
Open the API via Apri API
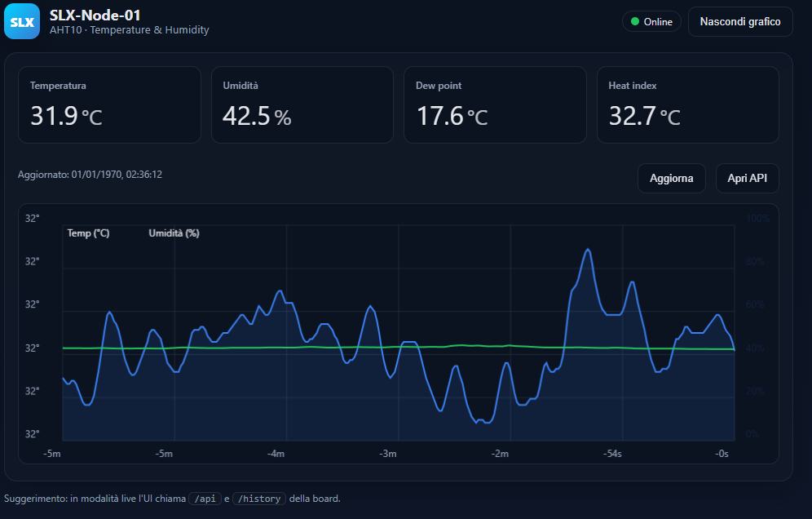click(747, 178)
